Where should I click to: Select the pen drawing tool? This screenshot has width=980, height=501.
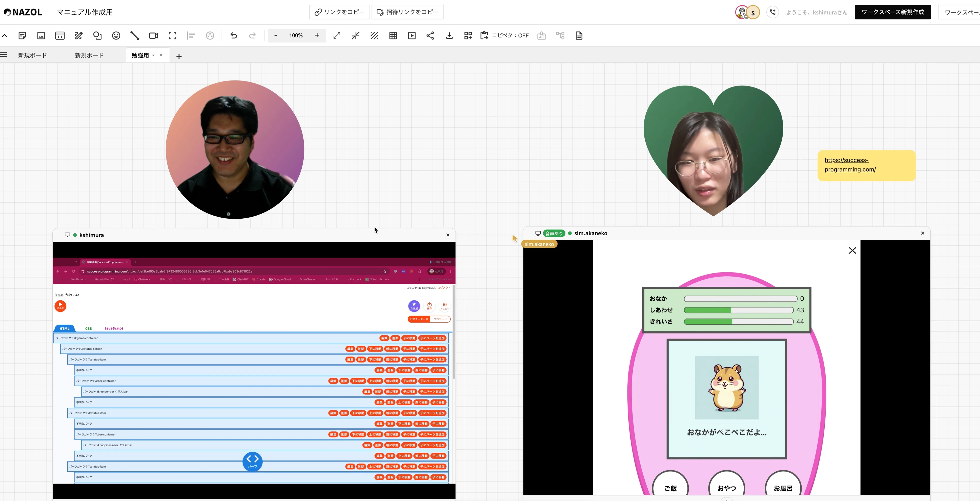coord(78,35)
